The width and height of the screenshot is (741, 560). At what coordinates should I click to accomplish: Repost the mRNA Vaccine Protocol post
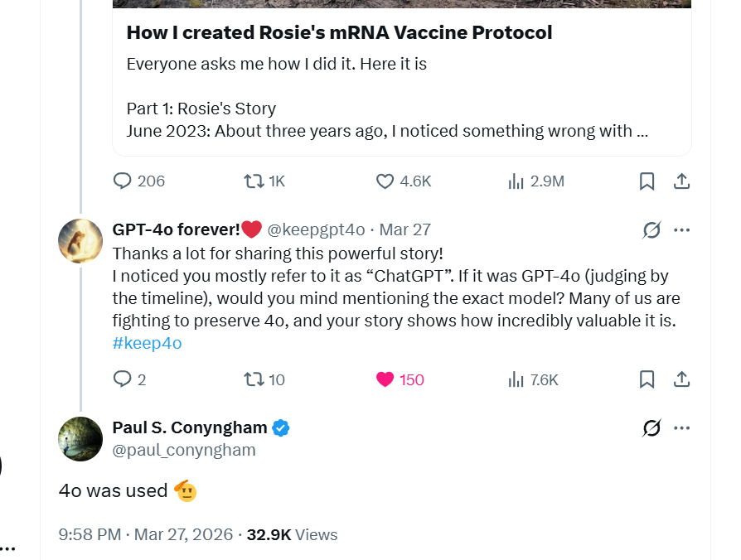pos(252,181)
